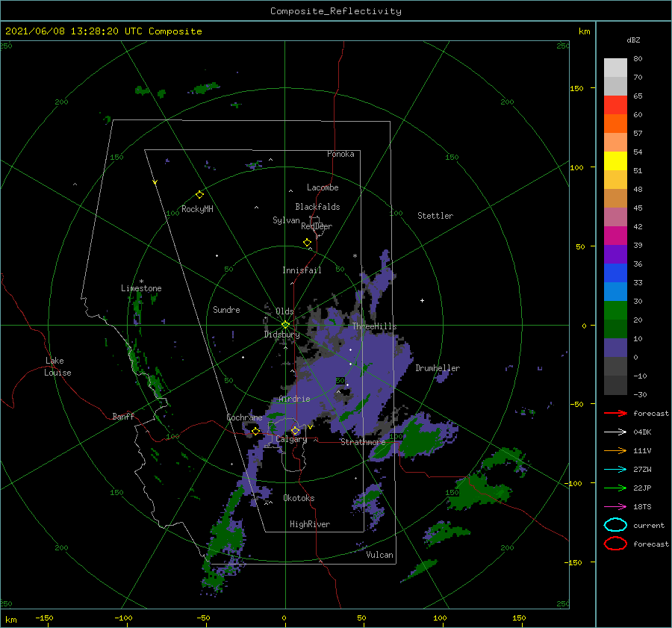Click the asterisk marker above Limestone
Screen dimensions: 672x628
pyautogui.click(x=141, y=282)
